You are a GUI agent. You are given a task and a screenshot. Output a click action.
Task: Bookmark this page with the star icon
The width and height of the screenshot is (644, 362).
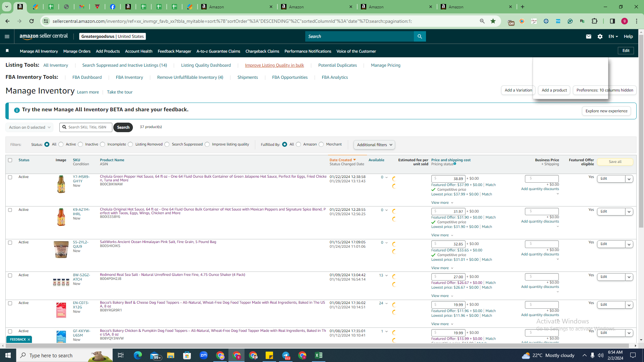click(493, 21)
